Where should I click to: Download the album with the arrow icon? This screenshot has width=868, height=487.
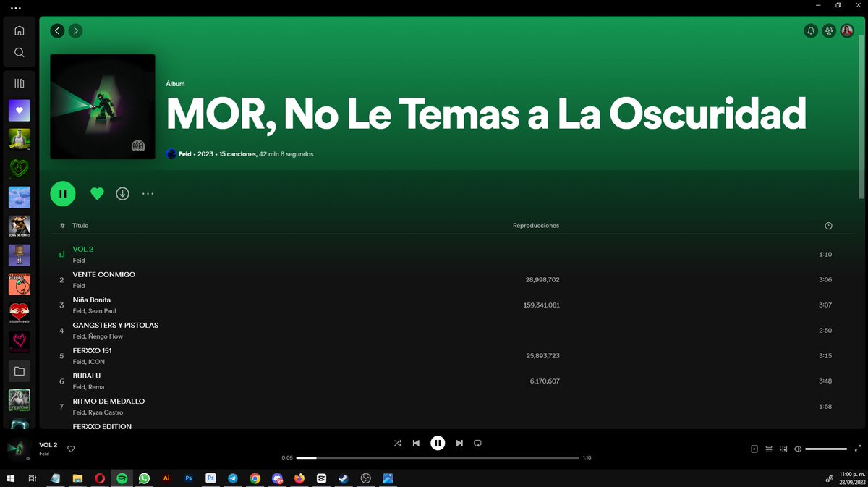coord(123,193)
